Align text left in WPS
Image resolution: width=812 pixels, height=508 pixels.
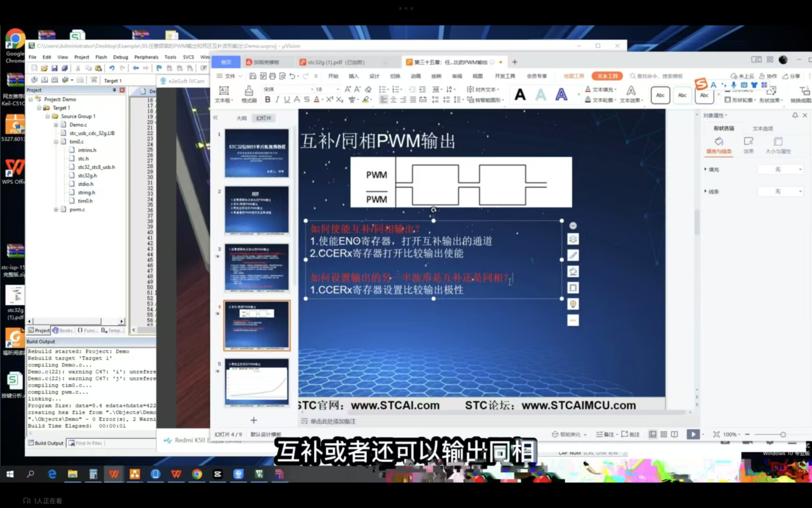click(x=383, y=100)
